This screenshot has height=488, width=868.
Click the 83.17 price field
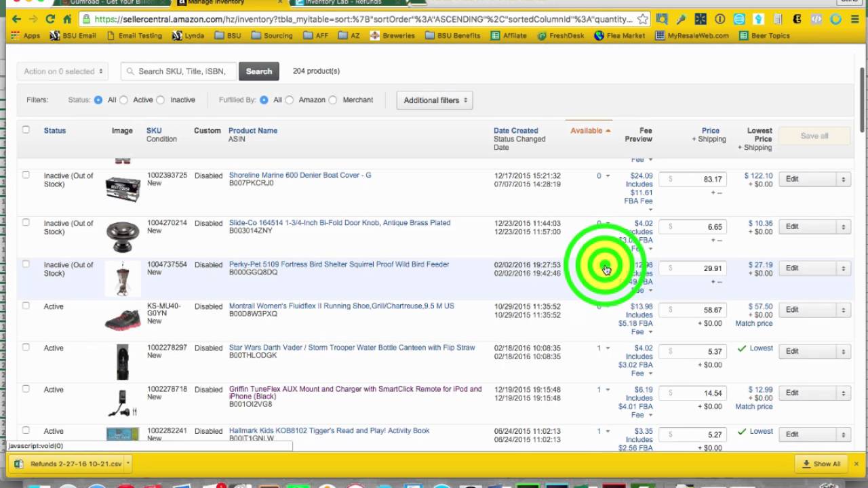click(692, 179)
